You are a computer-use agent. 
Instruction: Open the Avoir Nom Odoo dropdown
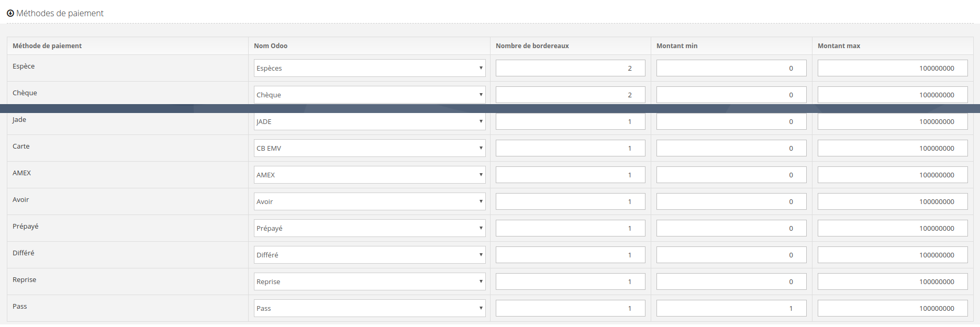pos(370,201)
